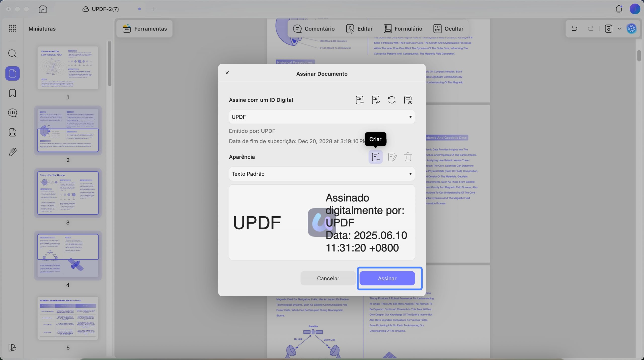
Task: Click the 'Emitido por: UPDF' text
Action: (252, 131)
